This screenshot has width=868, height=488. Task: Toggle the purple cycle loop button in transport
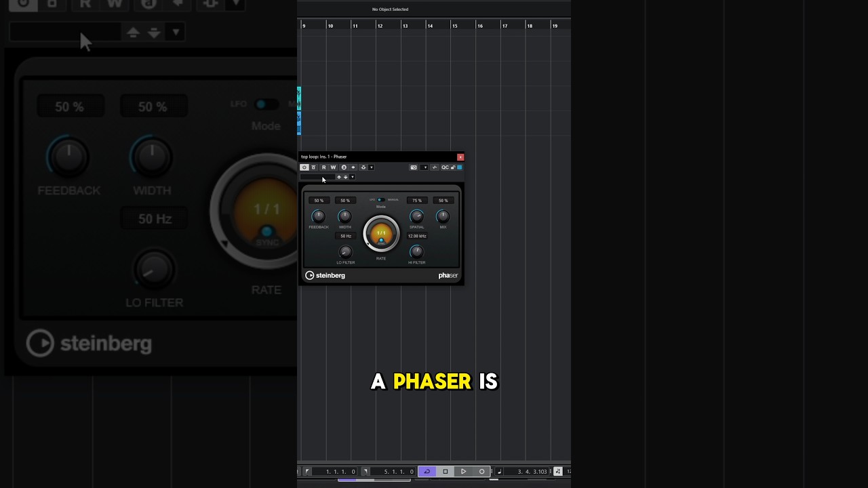click(x=427, y=471)
